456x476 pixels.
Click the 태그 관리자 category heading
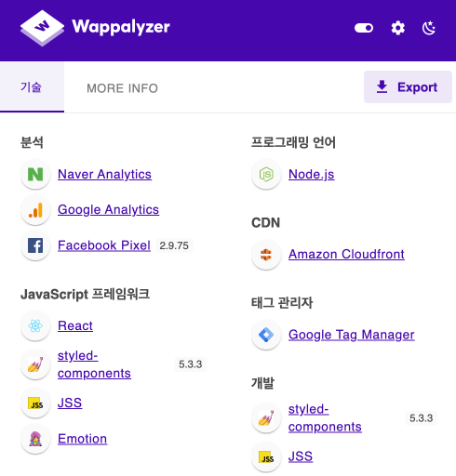(x=282, y=303)
